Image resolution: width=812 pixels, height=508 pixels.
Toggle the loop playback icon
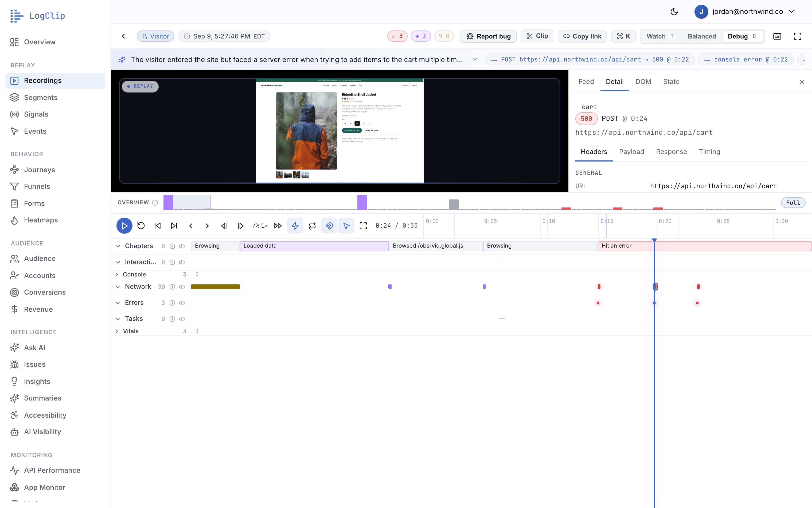click(x=312, y=226)
